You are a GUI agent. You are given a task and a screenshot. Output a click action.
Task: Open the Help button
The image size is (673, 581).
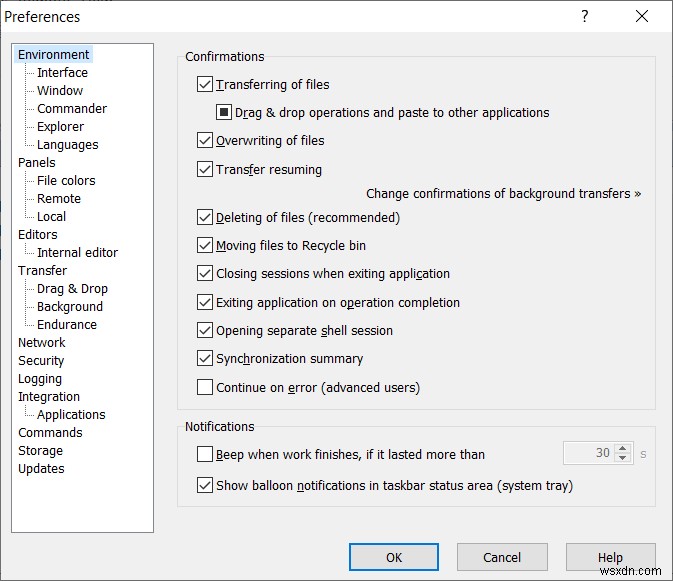click(x=610, y=557)
